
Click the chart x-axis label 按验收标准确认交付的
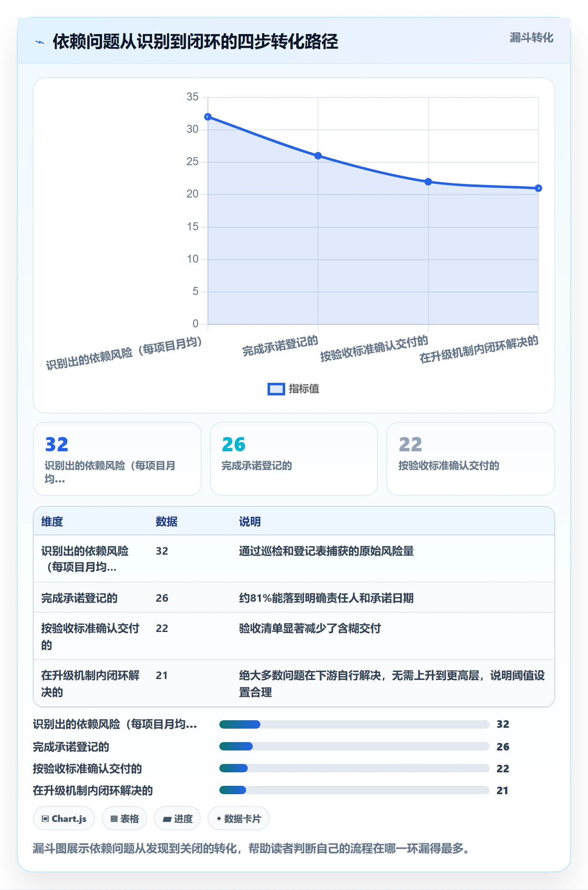[374, 348]
